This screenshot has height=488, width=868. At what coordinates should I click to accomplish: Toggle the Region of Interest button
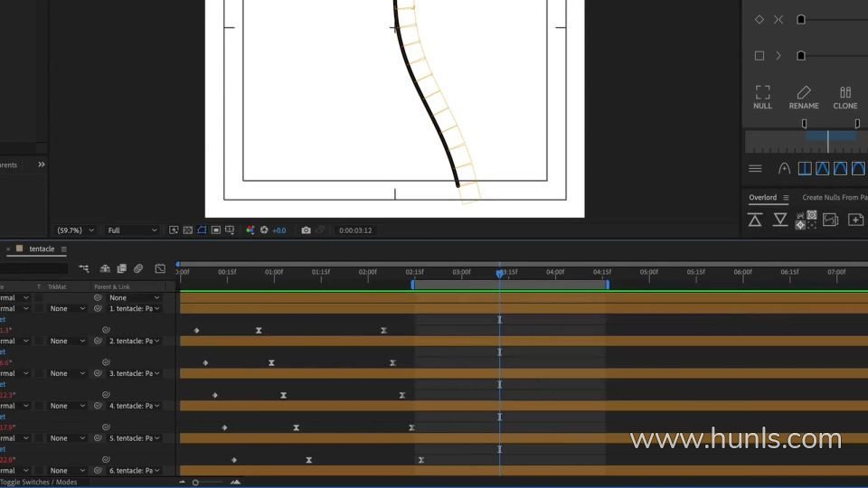[x=216, y=230]
